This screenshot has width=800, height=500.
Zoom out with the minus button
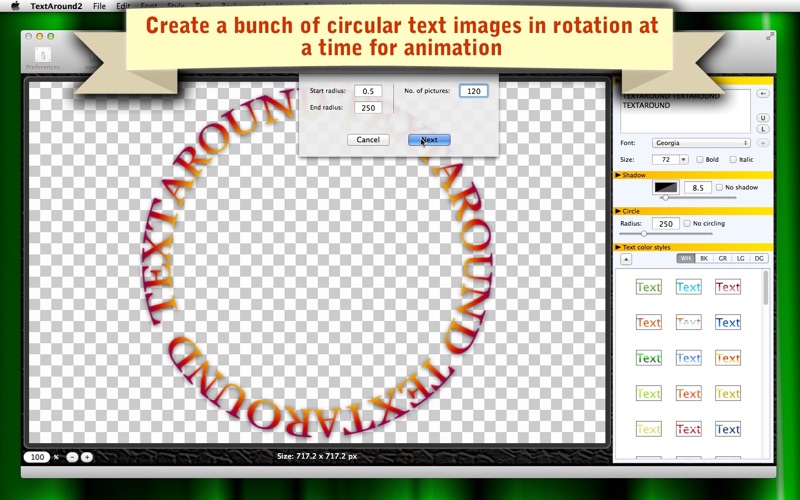72,457
